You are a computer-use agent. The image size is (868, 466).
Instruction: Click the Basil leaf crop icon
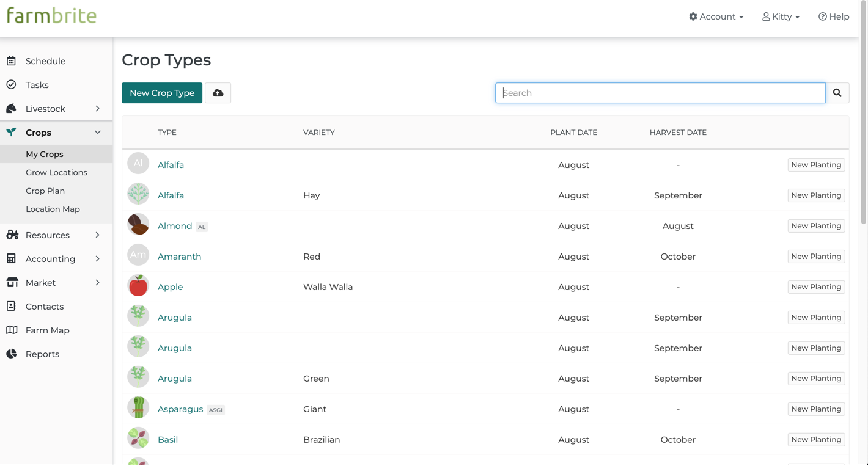coord(138,438)
